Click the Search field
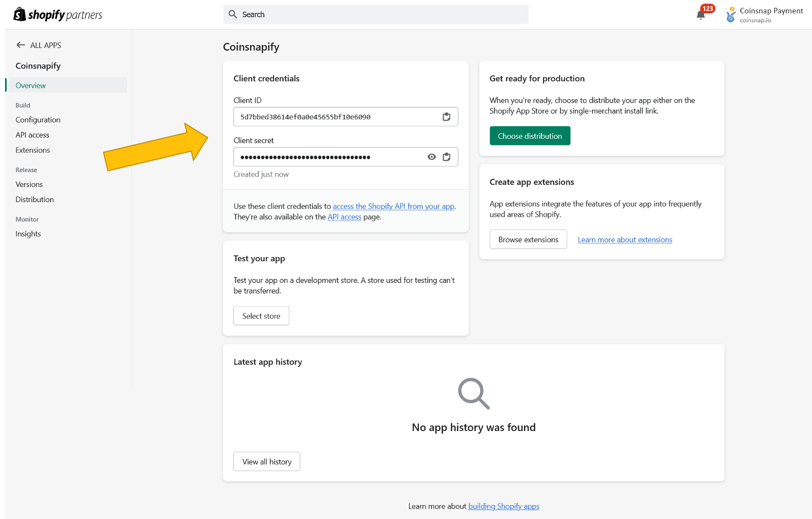 (x=376, y=14)
